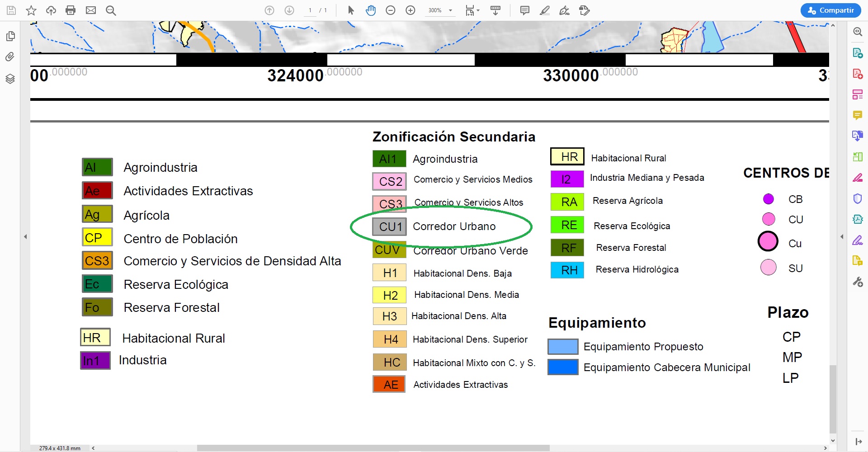Add a sticky note comment
This screenshot has width=868, height=452.
[524, 10]
